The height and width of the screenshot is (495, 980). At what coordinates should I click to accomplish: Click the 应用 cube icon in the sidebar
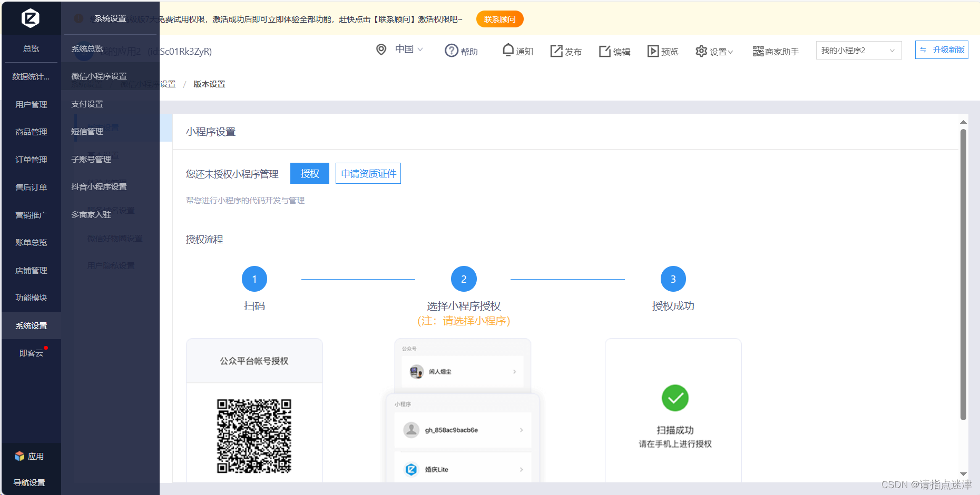pos(19,456)
